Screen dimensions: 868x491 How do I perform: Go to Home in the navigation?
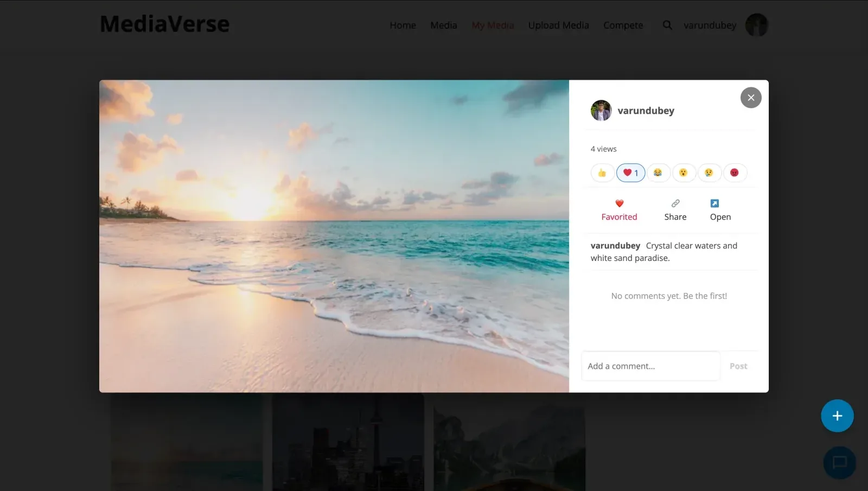click(x=403, y=25)
